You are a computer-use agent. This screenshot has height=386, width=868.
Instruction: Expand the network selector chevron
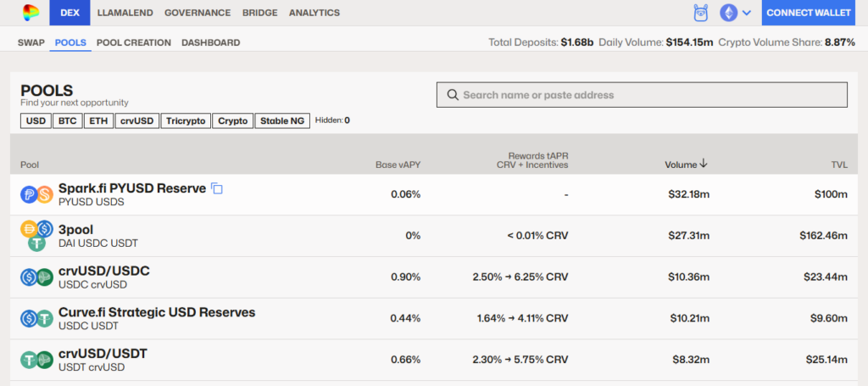click(x=746, y=13)
